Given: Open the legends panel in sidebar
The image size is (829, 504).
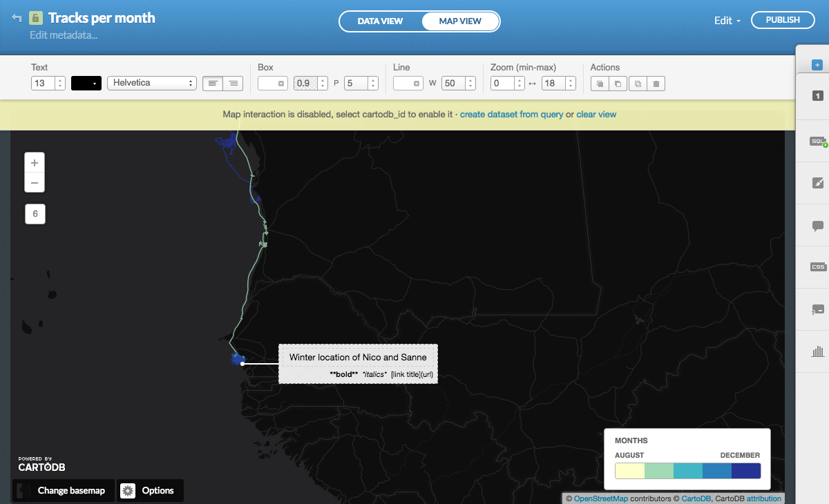Looking at the screenshot, I should [817, 309].
